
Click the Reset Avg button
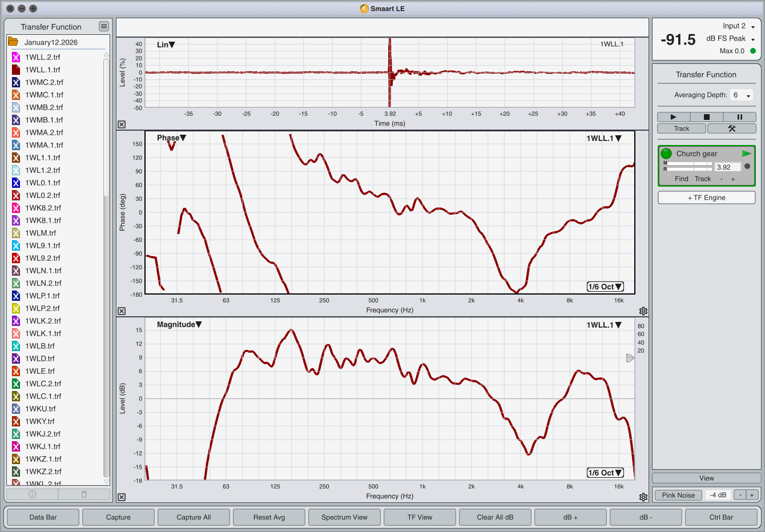point(269,517)
